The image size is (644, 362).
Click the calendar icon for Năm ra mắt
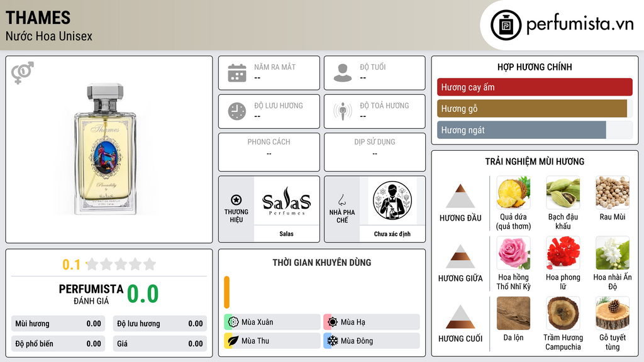[x=237, y=73]
